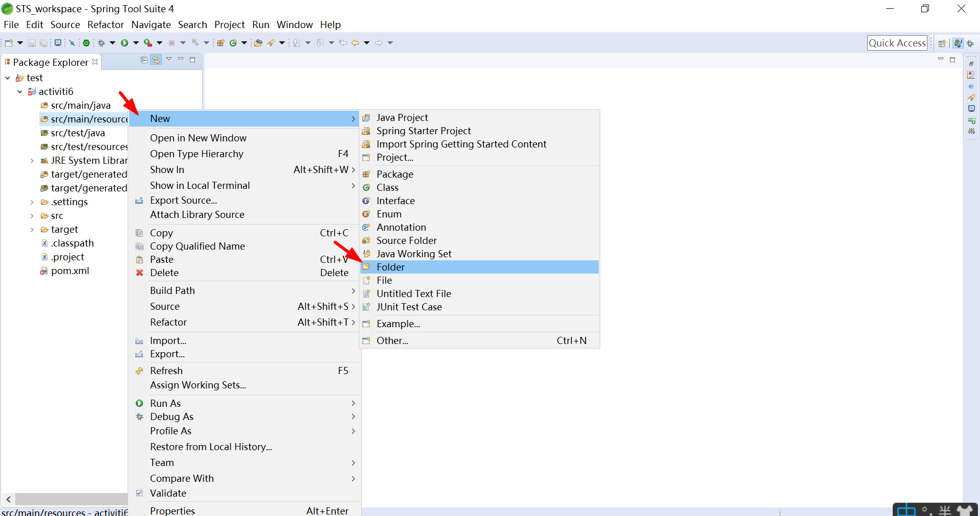Screen dimensions: 980x516
Task: Click the left scroll arrow in Package Explorer
Action: click(8, 499)
